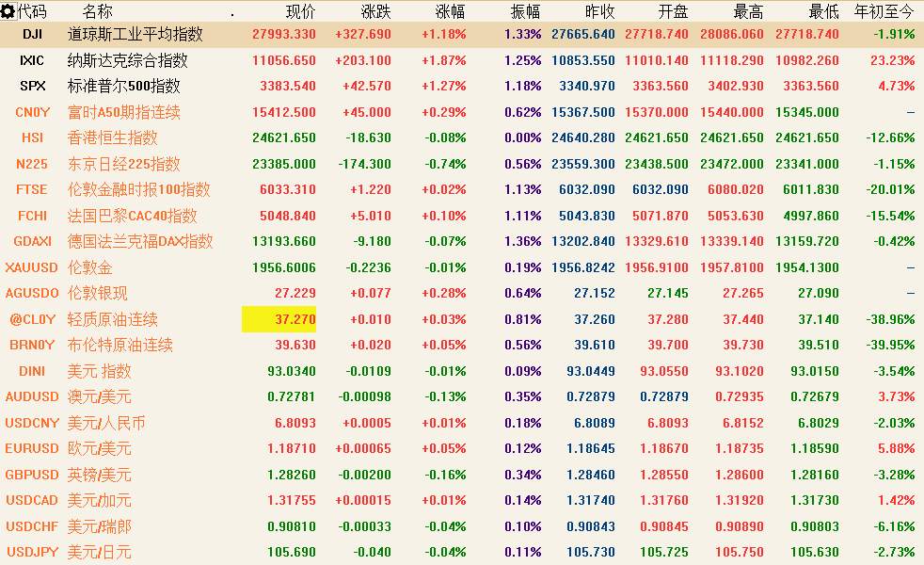Open 布伦特原油连续 row
The width and height of the screenshot is (924, 565).
[x=120, y=345]
